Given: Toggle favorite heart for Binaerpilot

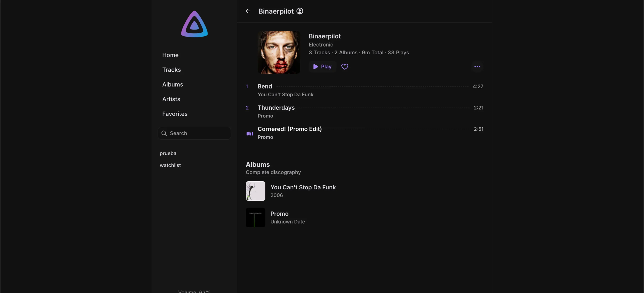Looking at the screenshot, I should pyautogui.click(x=345, y=67).
